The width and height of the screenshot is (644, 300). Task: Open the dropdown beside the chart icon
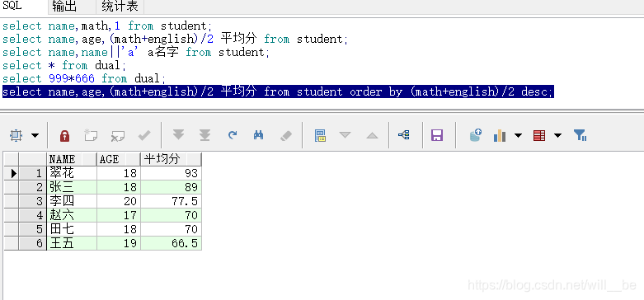tap(518, 135)
